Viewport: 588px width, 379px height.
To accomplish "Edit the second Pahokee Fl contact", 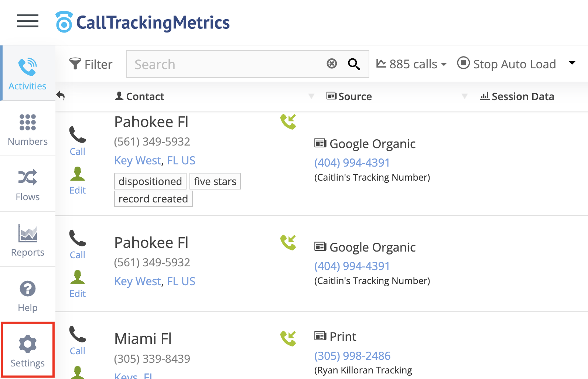I will point(78,284).
